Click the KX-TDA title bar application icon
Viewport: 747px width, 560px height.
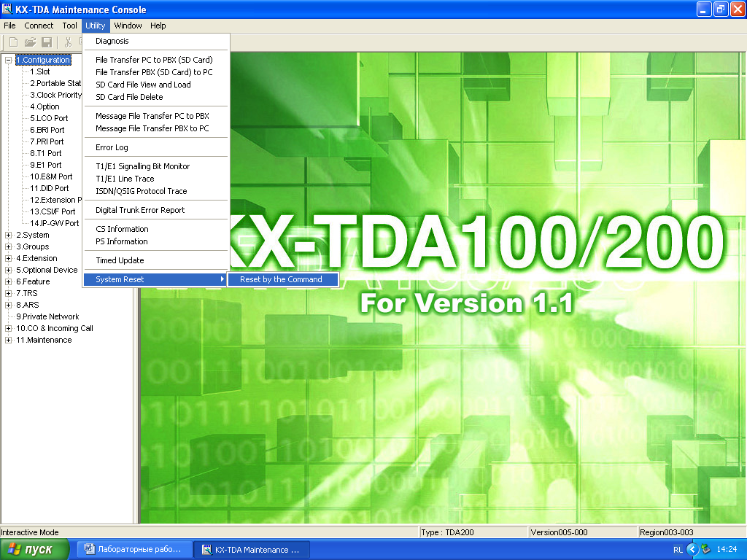[7, 9]
